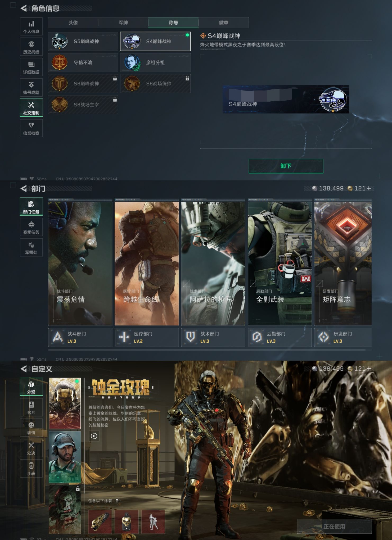Open the 震荡危情 combat department card
Image resolution: width=392 pixels, height=540 pixels.
point(80,263)
